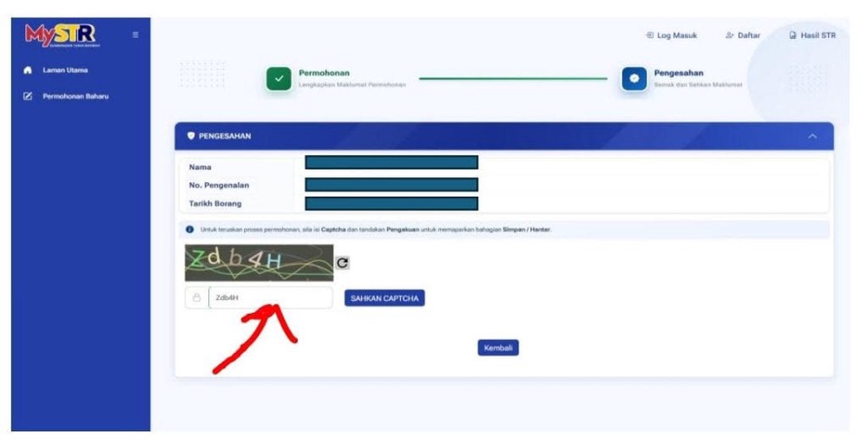Click the Zdb4H captcha image

pos(259,263)
